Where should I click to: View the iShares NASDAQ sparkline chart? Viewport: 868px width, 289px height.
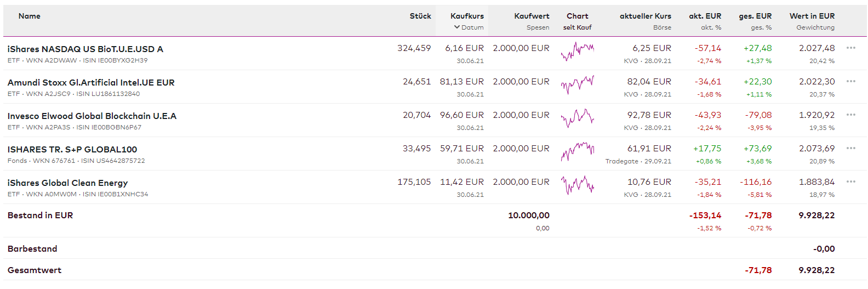pos(578,52)
